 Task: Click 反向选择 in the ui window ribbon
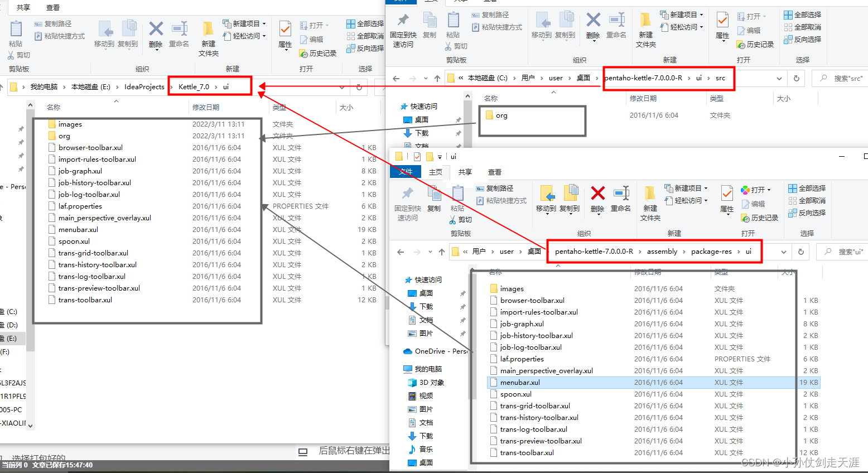[807, 213]
